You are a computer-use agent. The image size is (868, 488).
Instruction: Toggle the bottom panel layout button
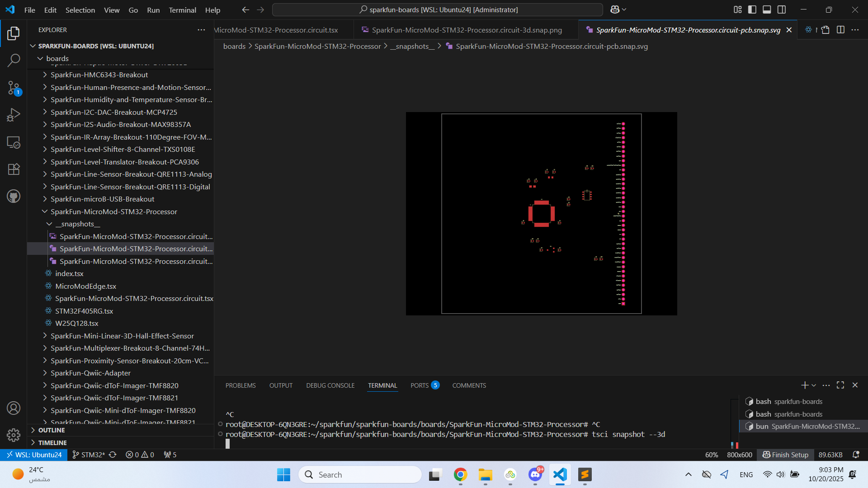pyautogui.click(x=767, y=9)
